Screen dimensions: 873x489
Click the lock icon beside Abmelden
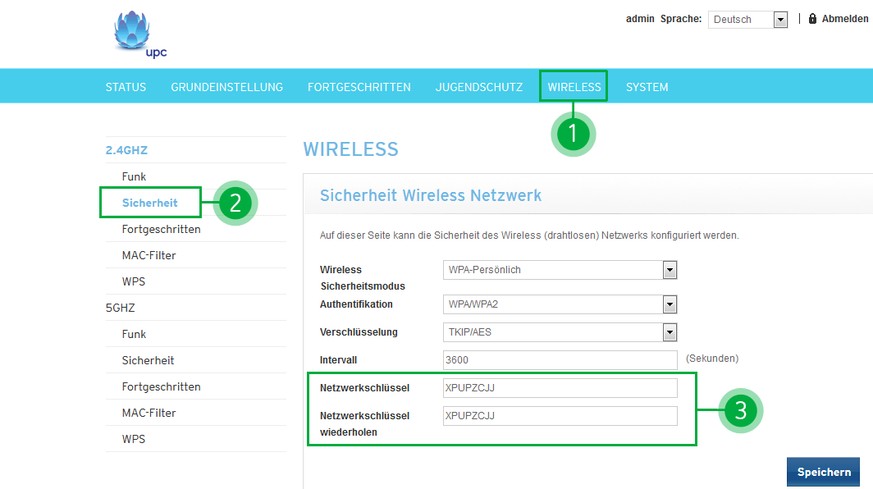tap(812, 19)
